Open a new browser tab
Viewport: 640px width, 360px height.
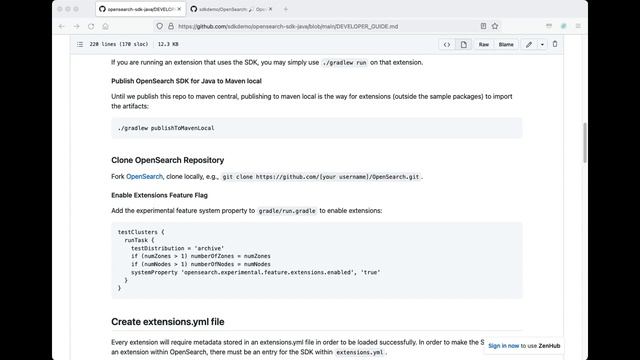(286, 9)
